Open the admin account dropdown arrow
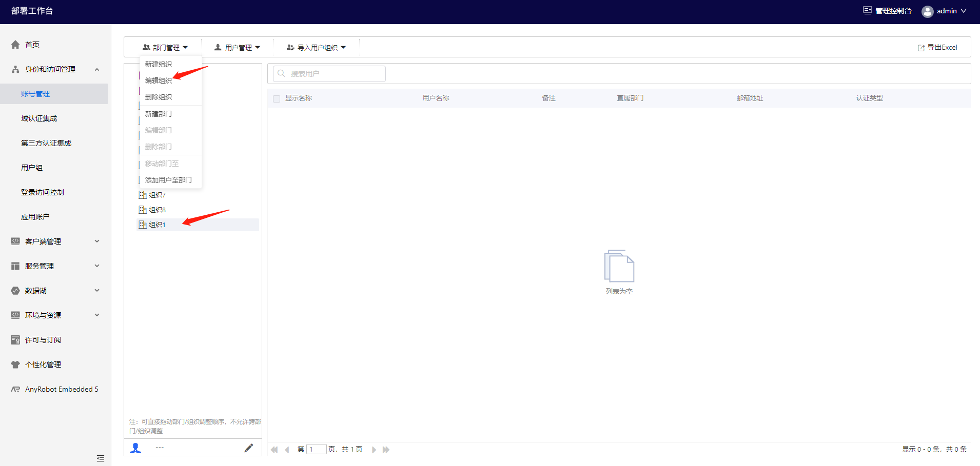 click(964, 11)
